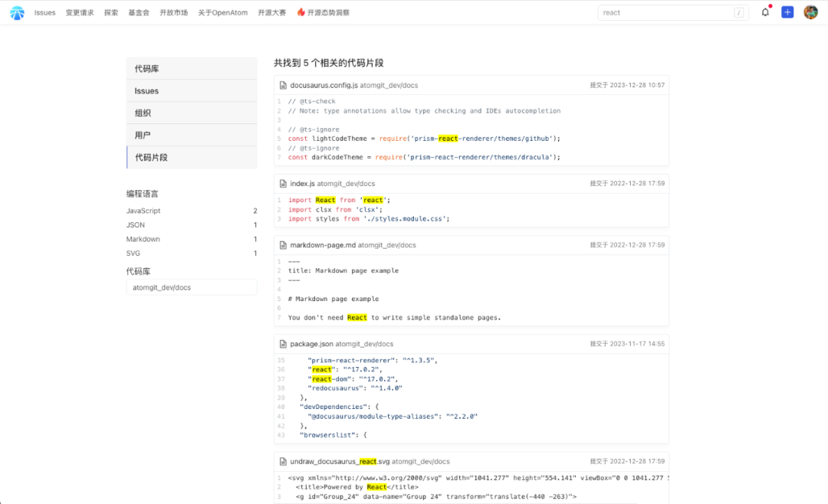The height and width of the screenshot is (504, 828).
Task: Open the notifications bell icon
Action: (x=765, y=12)
